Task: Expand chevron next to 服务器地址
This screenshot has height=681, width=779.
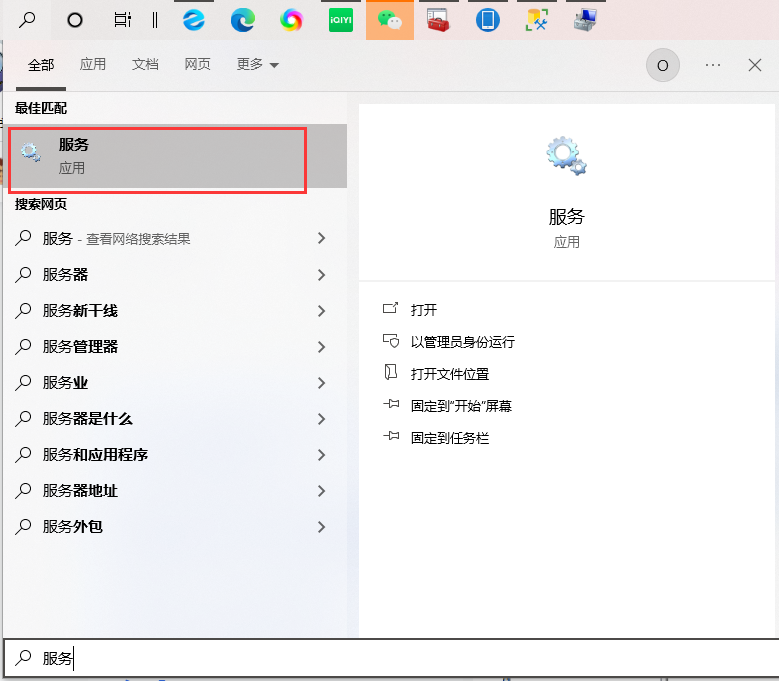Action: [321, 491]
